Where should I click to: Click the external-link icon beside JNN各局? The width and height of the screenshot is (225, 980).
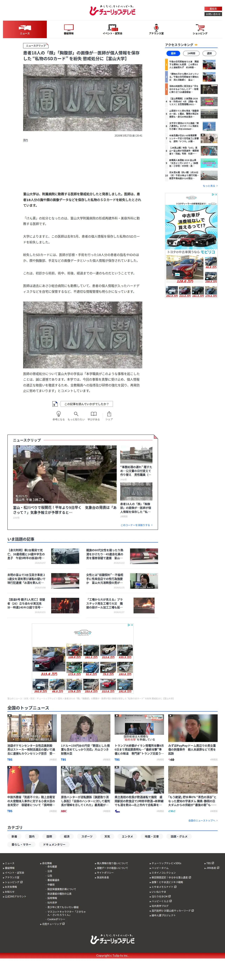pyautogui.click(x=218, y=868)
